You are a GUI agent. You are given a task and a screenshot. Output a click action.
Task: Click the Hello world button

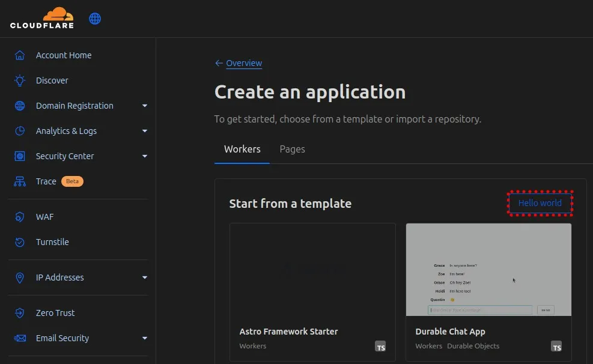pyautogui.click(x=540, y=203)
